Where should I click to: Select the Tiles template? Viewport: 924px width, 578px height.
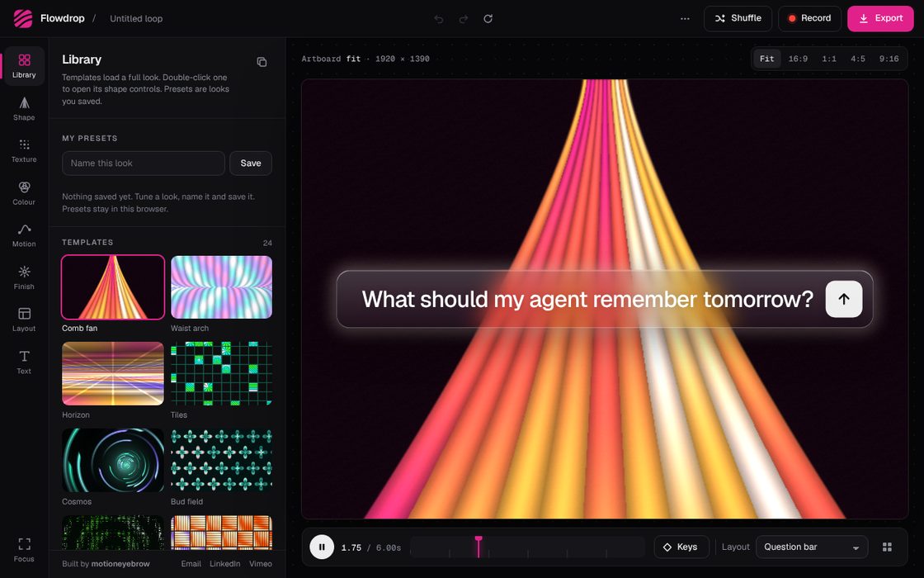click(x=222, y=374)
